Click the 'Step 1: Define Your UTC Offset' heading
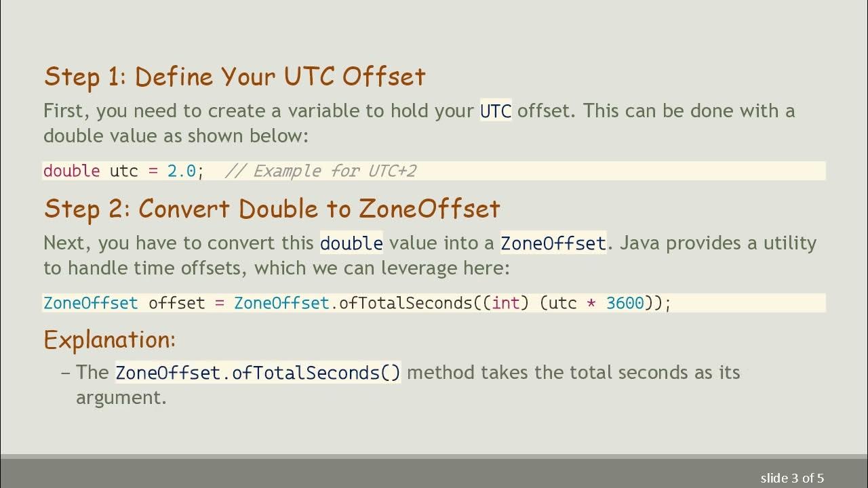Screen dimensions: 868x488 234,77
